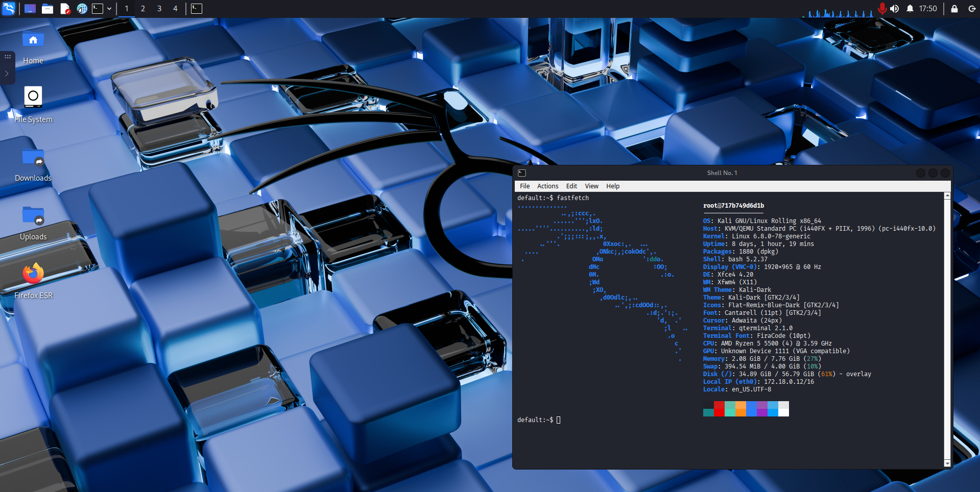The width and height of the screenshot is (980, 492).
Task: Expand the left side panel chevron
Action: tap(7, 73)
